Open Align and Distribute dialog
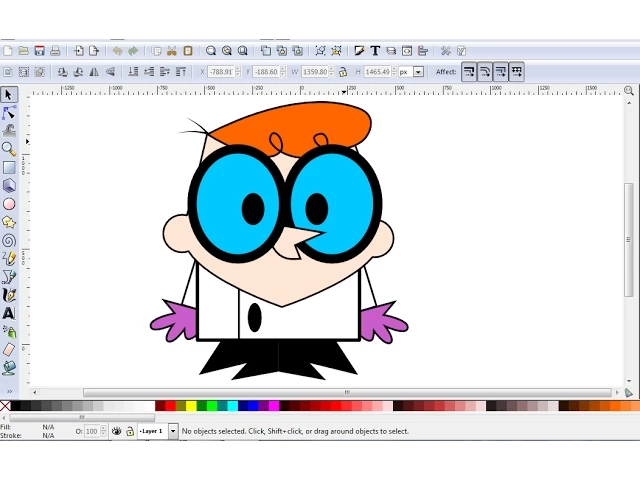640x480 pixels. tap(423, 51)
